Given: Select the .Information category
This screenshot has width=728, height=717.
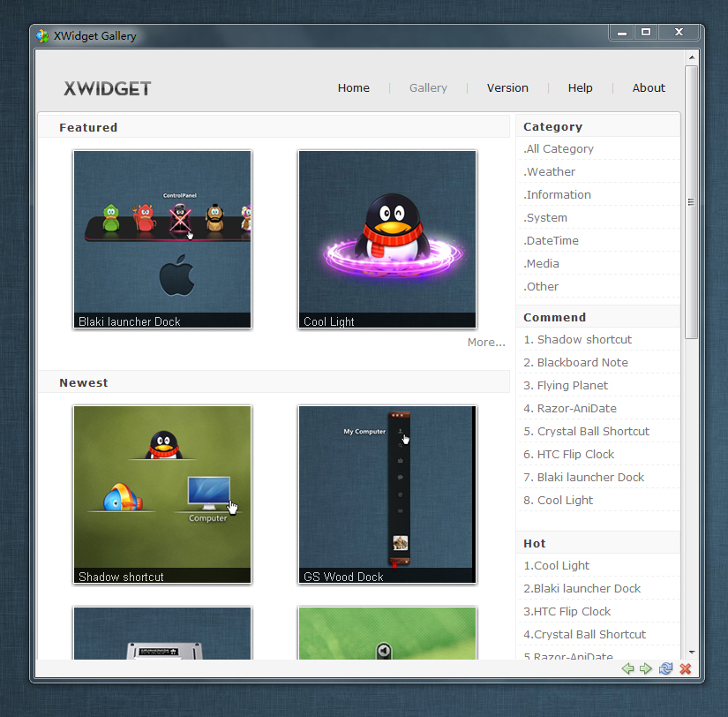Looking at the screenshot, I should pyautogui.click(x=557, y=194).
